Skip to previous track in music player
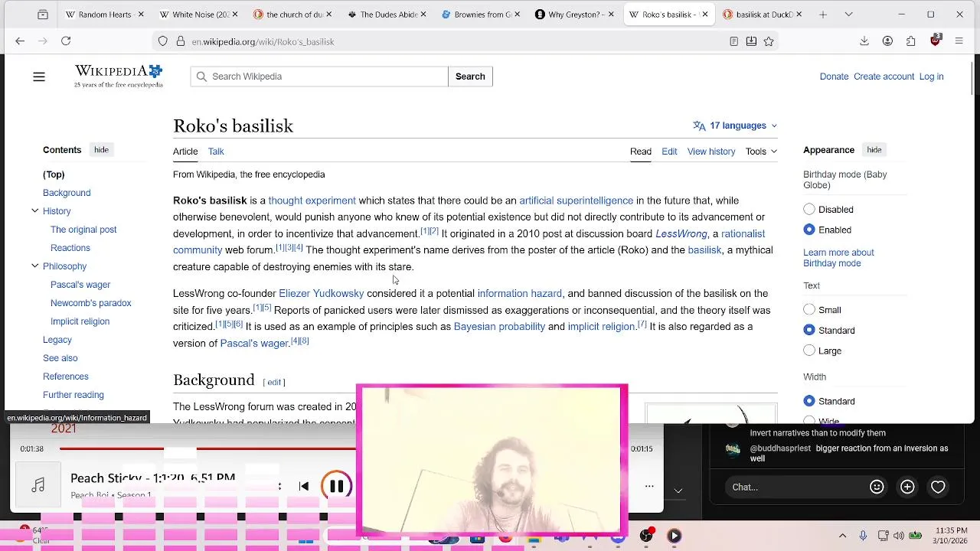The width and height of the screenshot is (980, 551). (x=304, y=486)
